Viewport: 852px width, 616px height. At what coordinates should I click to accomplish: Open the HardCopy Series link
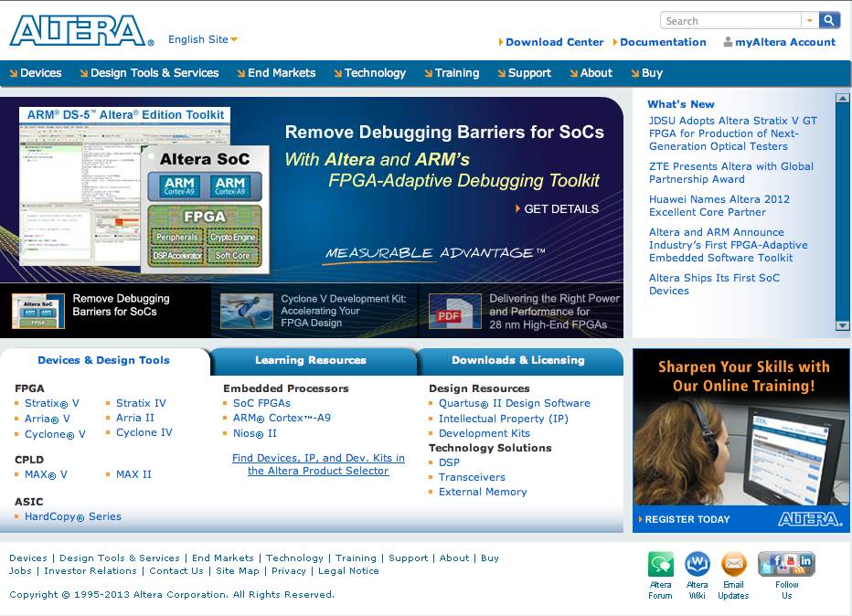[x=73, y=516]
